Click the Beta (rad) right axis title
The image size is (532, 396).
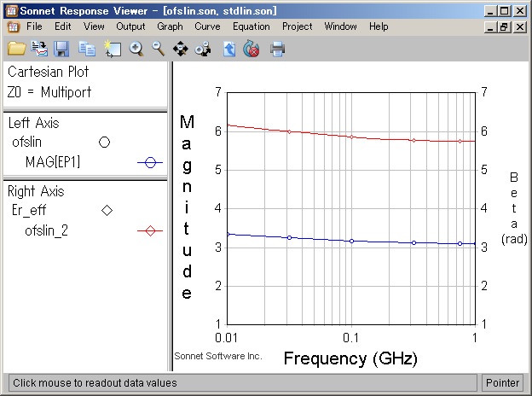point(514,208)
